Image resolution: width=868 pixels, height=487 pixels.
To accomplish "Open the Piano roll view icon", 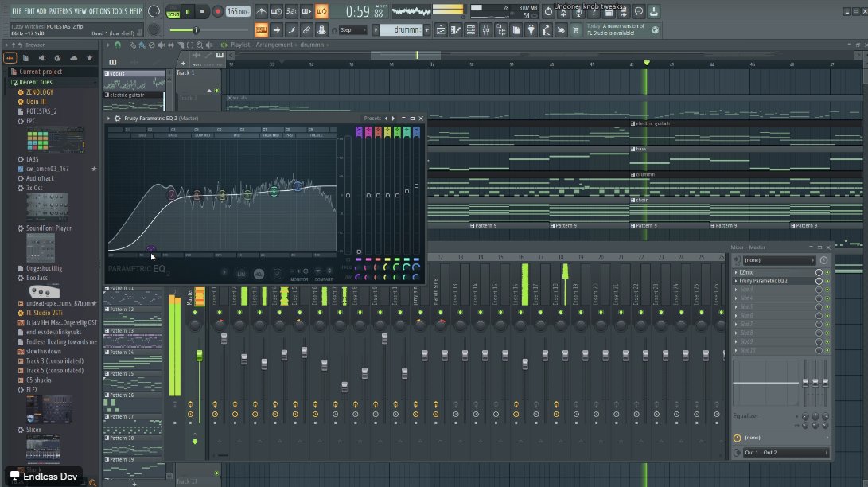I will click(x=456, y=30).
